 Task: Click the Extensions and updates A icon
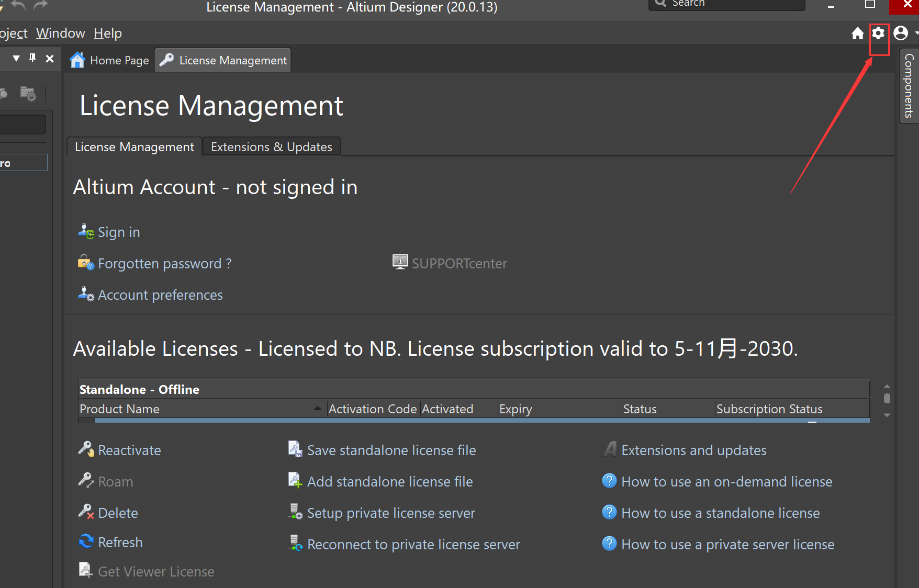coord(610,449)
